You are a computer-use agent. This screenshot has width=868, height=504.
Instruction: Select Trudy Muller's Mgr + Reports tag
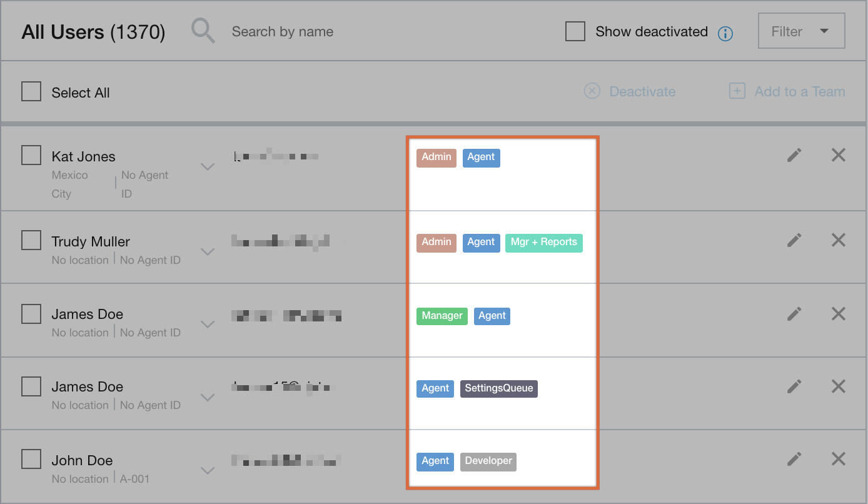pyautogui.click(x=543, y=243)
